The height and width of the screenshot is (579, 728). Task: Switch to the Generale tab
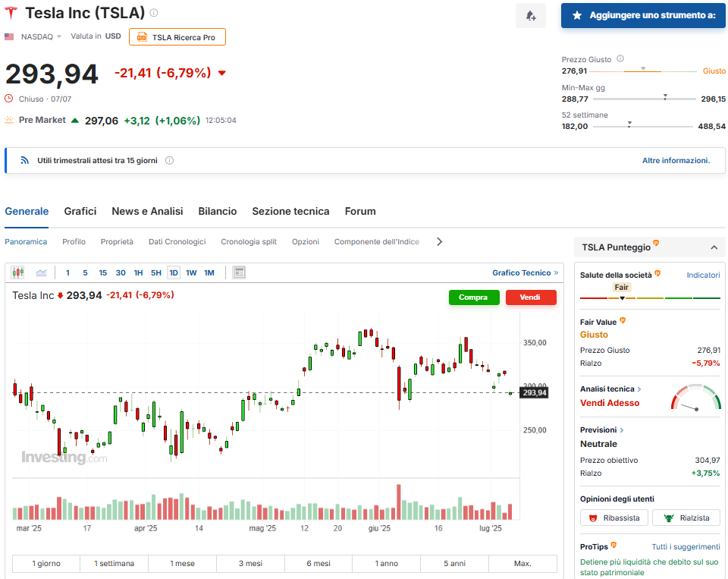tap(27, 212)
